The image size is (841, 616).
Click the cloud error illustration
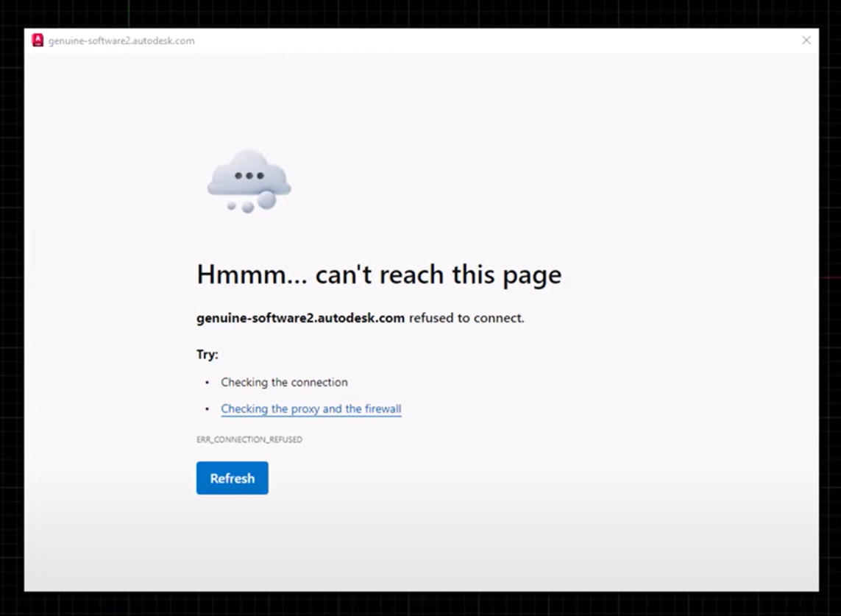click(249, 181)
